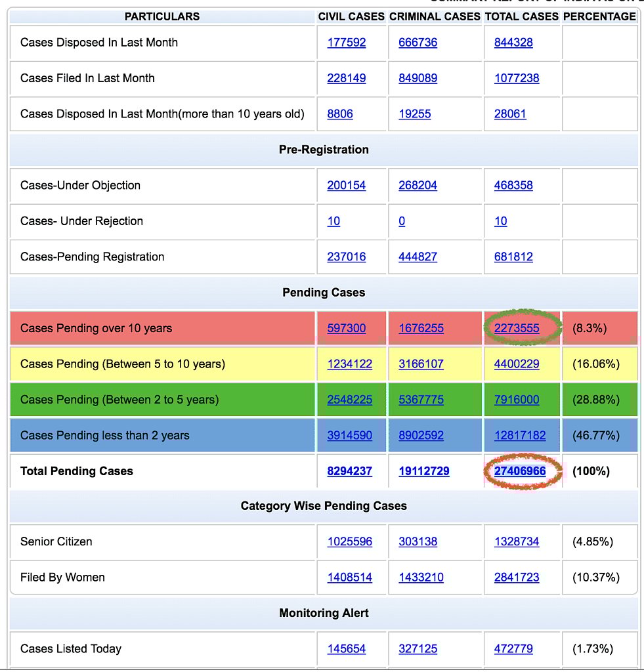Click total cases filed link 1077238
Screen dimensions: 644x672
pyautogui.click(x=517, y=78)
